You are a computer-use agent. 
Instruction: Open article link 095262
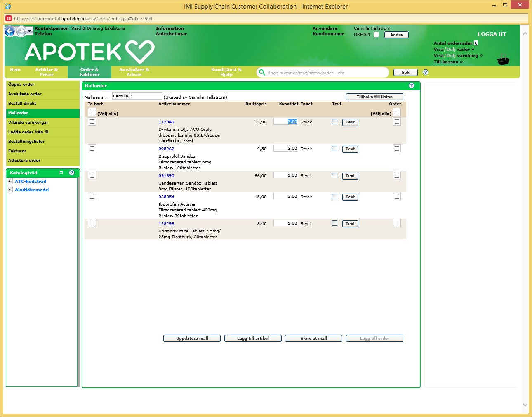[166, 149]
